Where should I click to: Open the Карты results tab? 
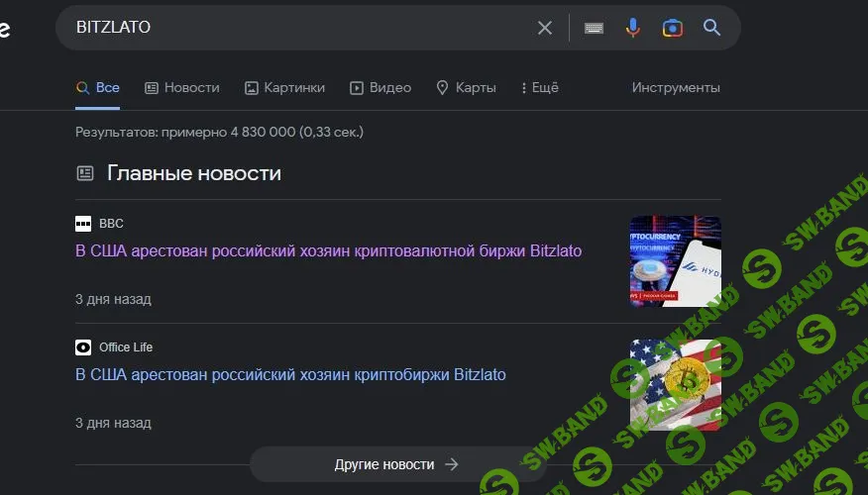(x=466, y=87)
